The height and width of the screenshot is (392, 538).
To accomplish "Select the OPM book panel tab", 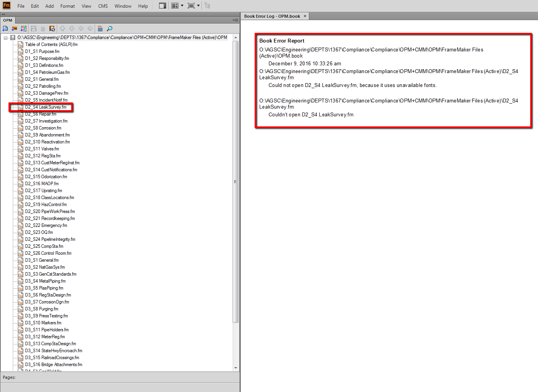I will (x=8, y=20).
